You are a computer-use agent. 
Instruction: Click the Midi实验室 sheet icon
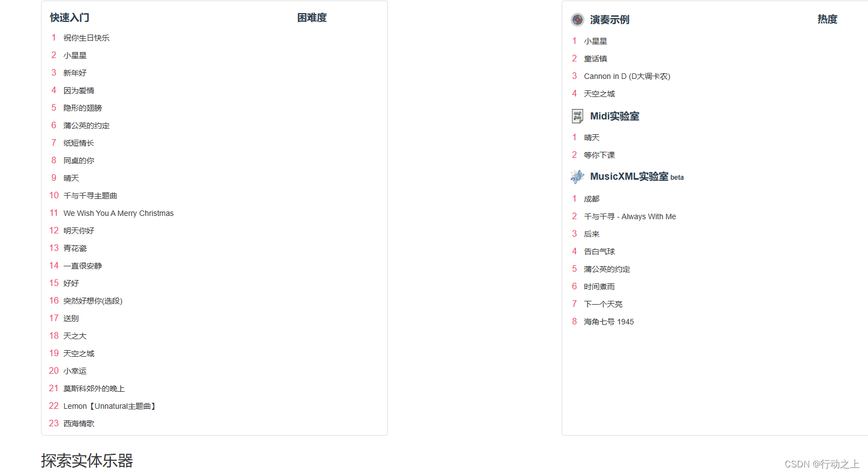pos(578,116)
